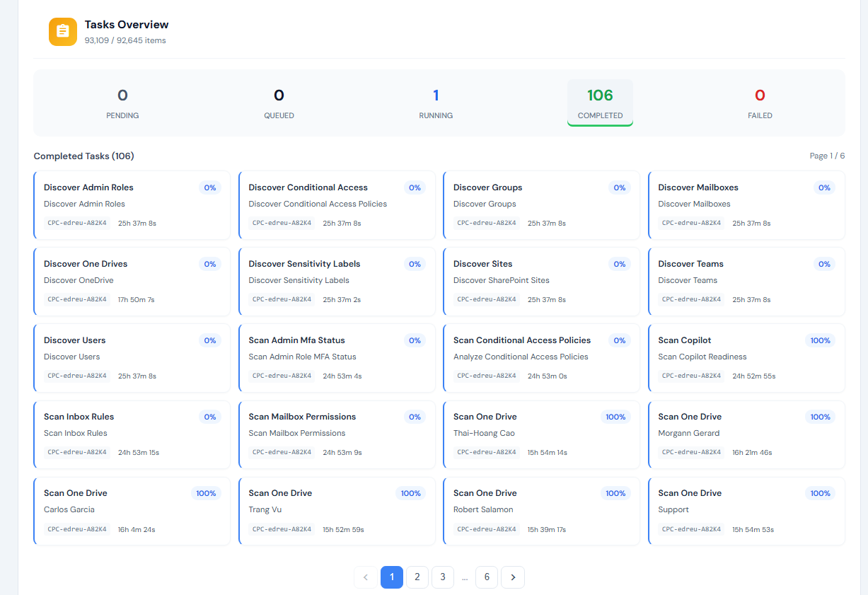Open the Discover Conditional Access task card
The height and width of the screenshot is (595, 868).
(337, 205)
